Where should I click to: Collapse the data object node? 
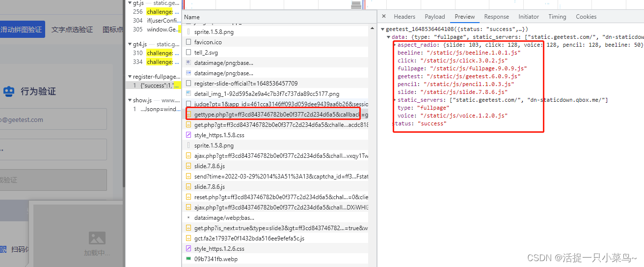point(389,37)
